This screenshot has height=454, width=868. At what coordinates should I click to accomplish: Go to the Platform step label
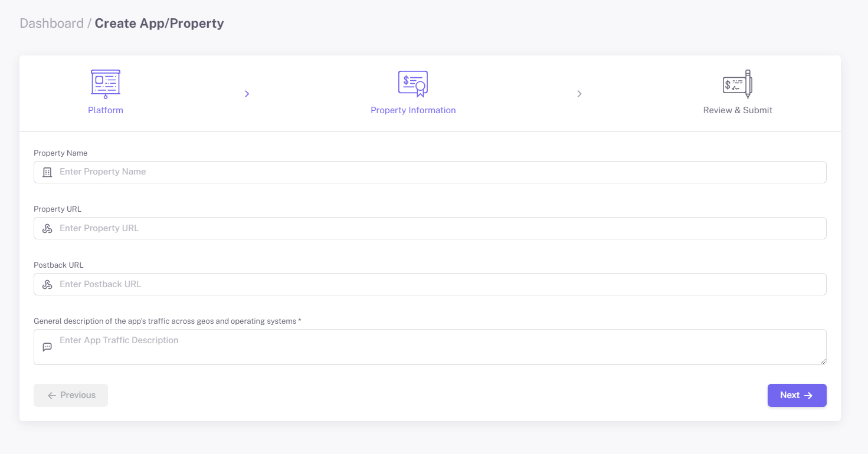point(106,110)
